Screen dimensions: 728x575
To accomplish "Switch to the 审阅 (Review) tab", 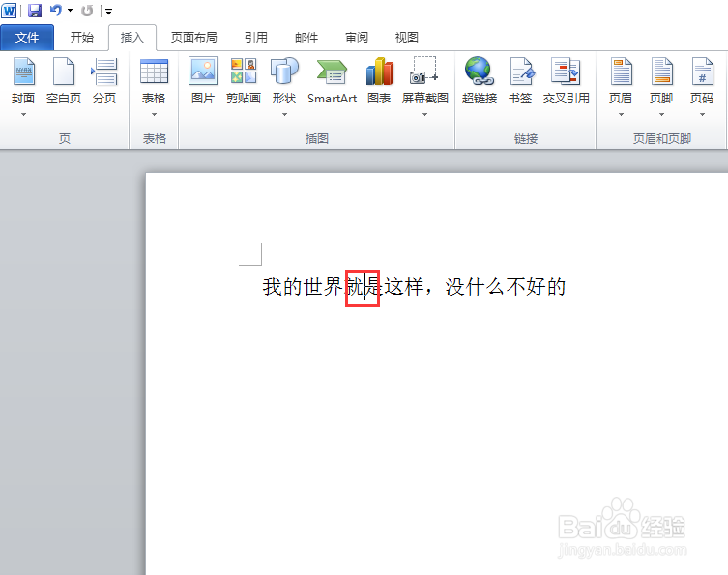I will (357, 37).
